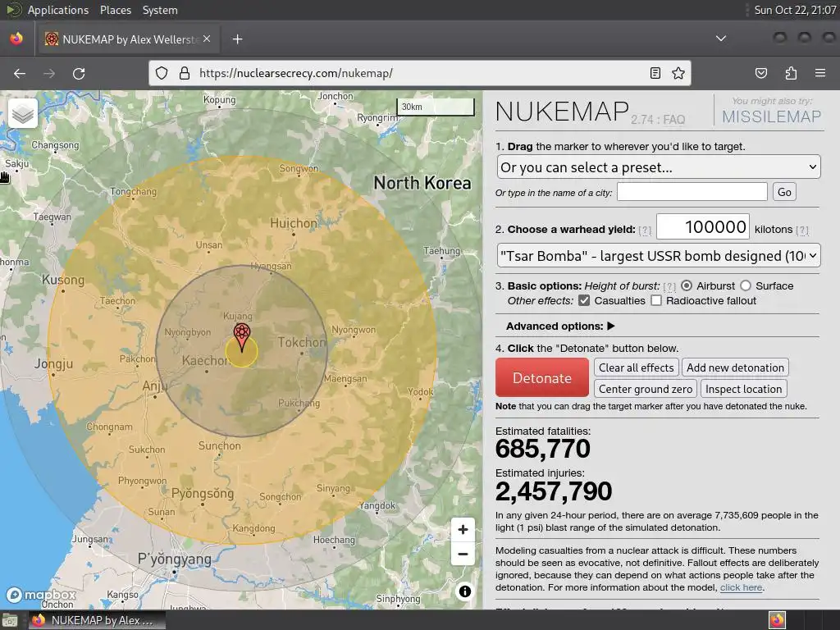Open the map layers selector icon
The height and width of the screenshot is (630, 840).
click(23, 113)
